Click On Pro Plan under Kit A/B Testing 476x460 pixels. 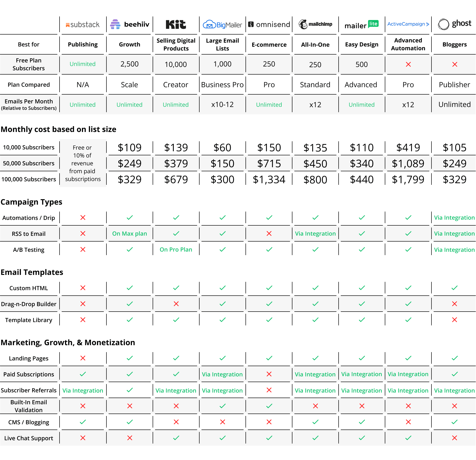pyautogui.click(x=175, y=250)
